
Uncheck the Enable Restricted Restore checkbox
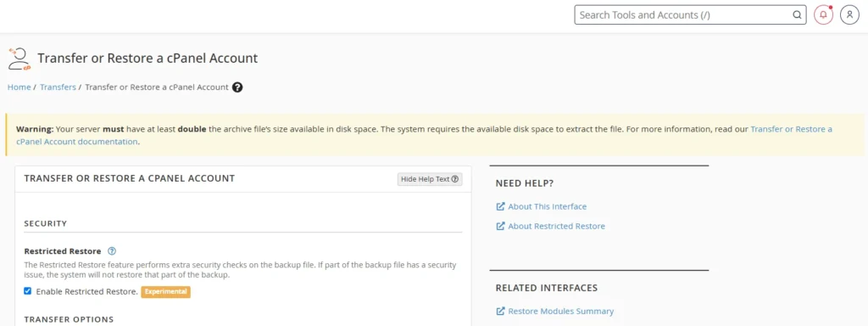28,291
